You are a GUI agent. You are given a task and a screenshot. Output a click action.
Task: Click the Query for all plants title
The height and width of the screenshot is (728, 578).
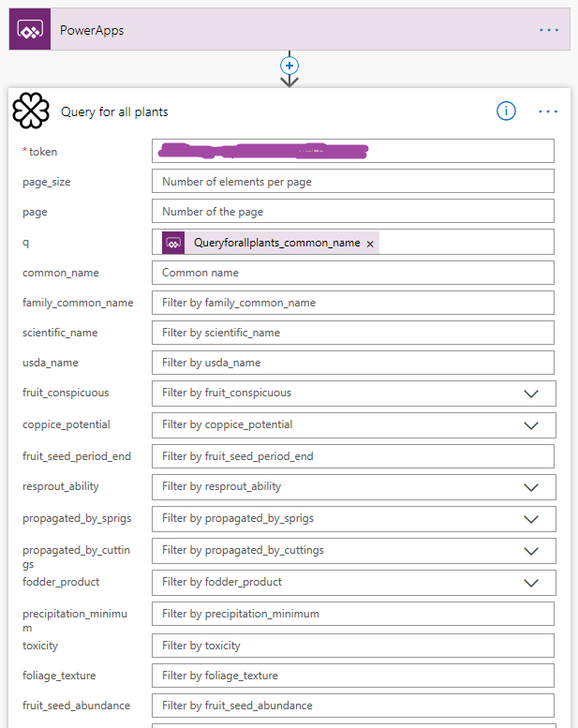(114, 112)
